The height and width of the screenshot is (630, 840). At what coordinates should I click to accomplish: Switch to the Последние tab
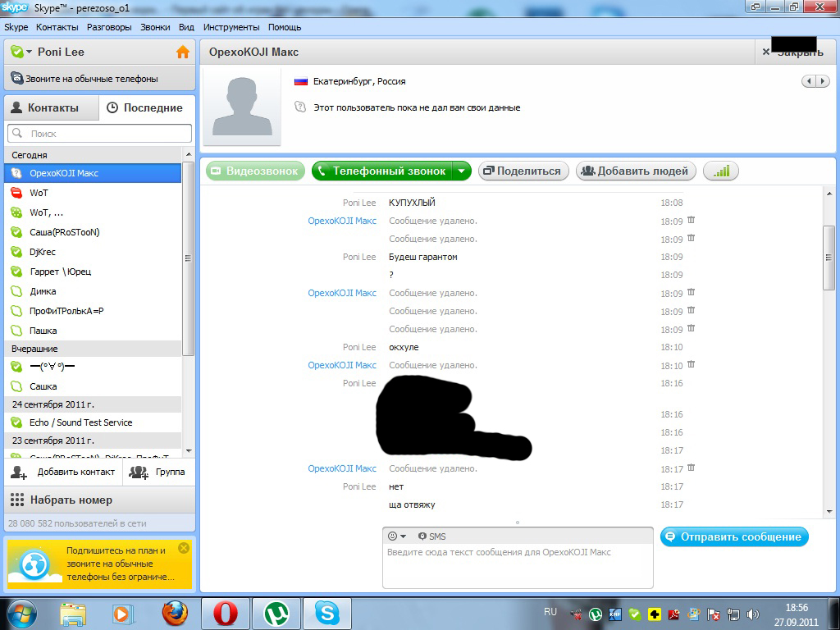click(146, 107)
